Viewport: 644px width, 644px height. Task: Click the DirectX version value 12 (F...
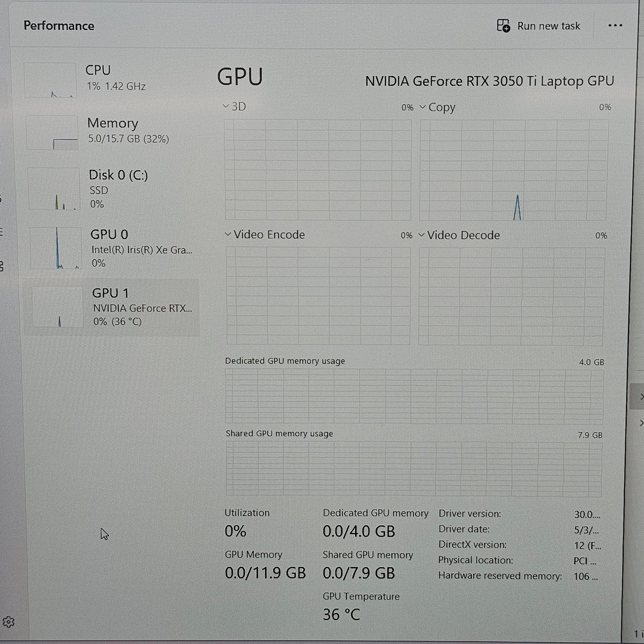pyautogui.click(x=587, y=546)
